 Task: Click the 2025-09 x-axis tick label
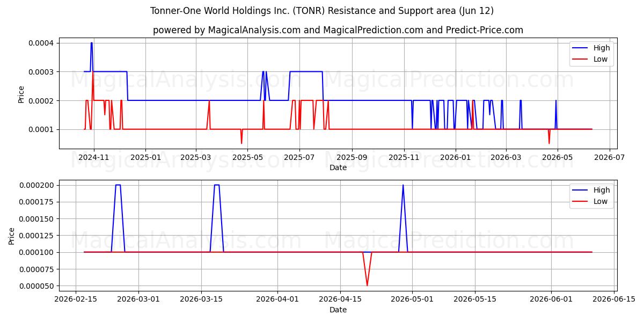click(352, 157)
